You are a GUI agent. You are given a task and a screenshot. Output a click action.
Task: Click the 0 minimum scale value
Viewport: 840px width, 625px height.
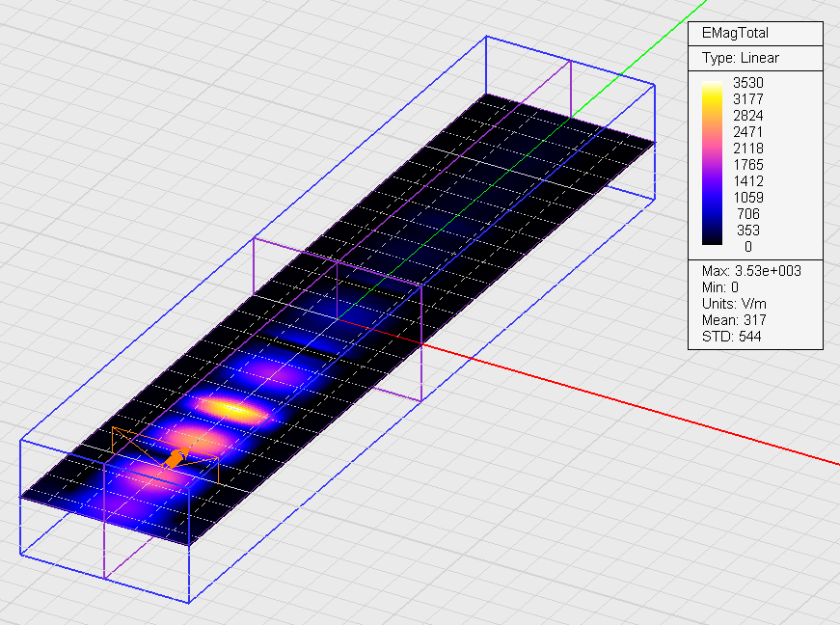pos(748,247)
